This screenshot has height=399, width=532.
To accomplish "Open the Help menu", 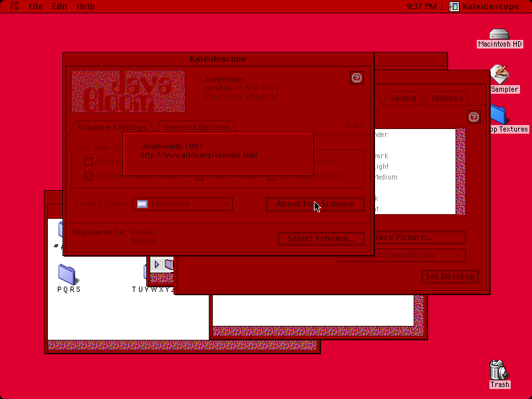I will 86,7.
